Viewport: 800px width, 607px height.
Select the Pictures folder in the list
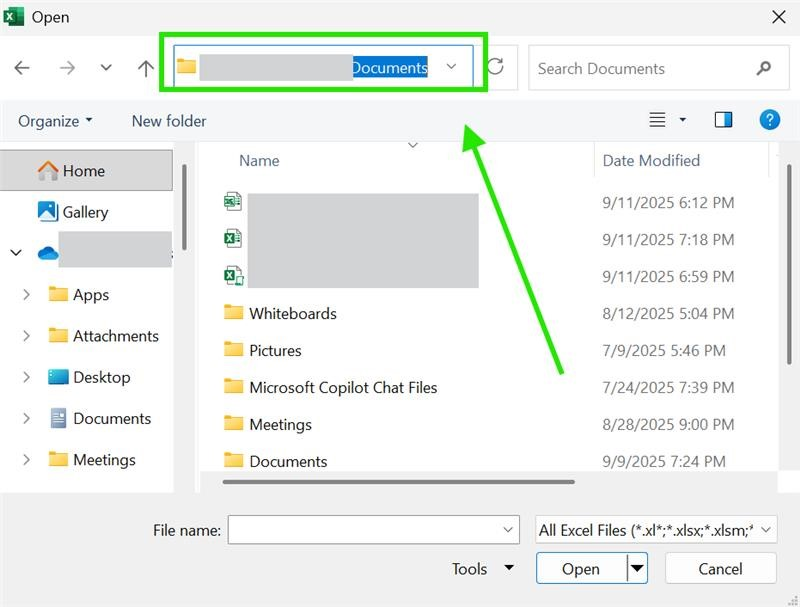(275, 350)
